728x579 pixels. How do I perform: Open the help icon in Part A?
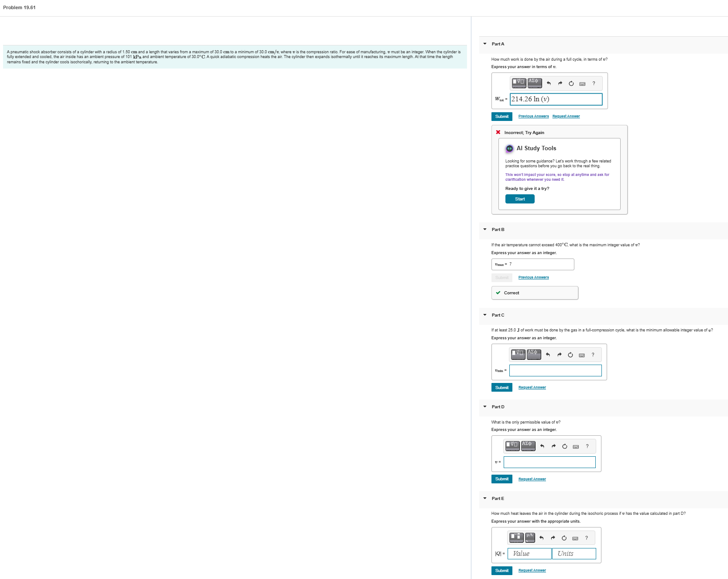[x=594, y=83]
